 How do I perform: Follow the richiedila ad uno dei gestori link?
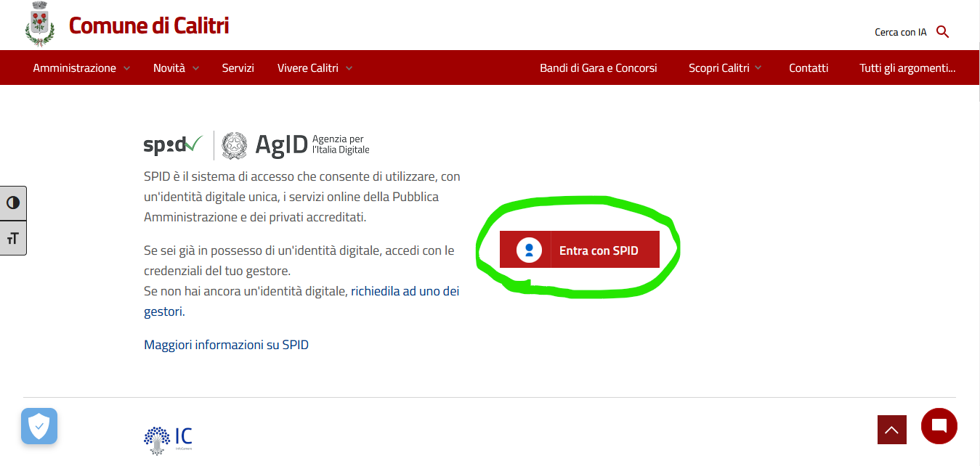click(x=301, y=301)
